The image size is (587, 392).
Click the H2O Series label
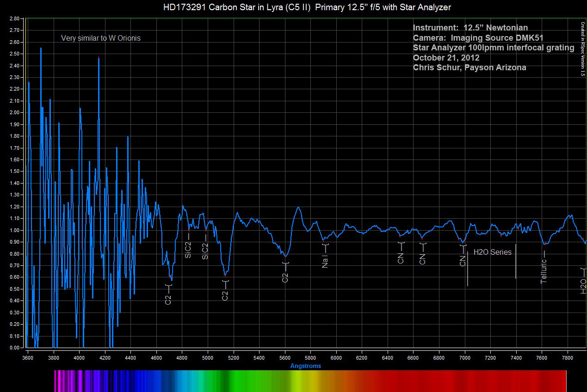492,252
